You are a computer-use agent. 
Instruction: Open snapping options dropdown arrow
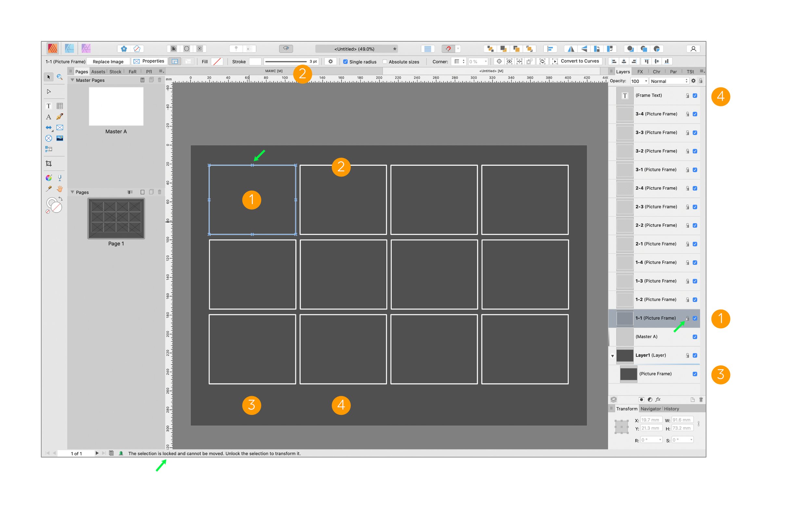(x=458, y=49)
